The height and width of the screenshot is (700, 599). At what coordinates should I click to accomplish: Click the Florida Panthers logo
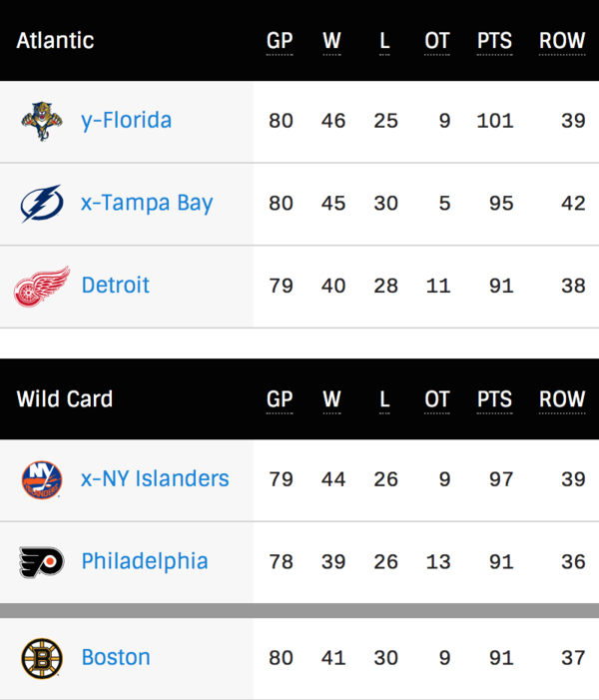pyautogui.click(x=42, y=121)
